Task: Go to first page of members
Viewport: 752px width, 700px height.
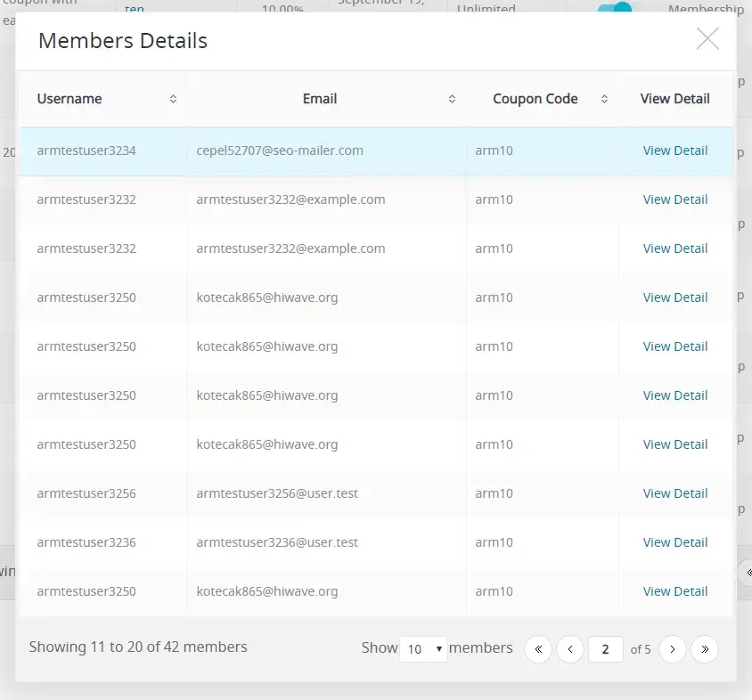Action: point(538,649)
